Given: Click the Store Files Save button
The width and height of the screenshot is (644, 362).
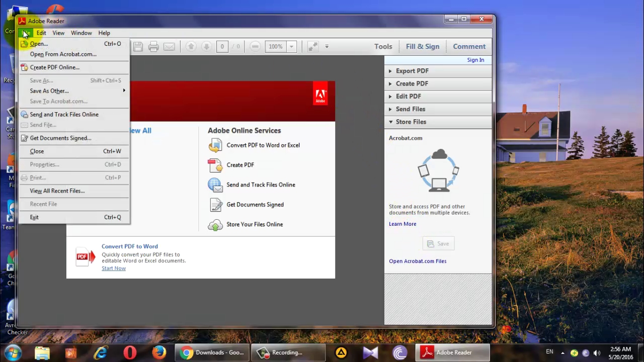Looking at the screenshot, I should pos(438,244).
